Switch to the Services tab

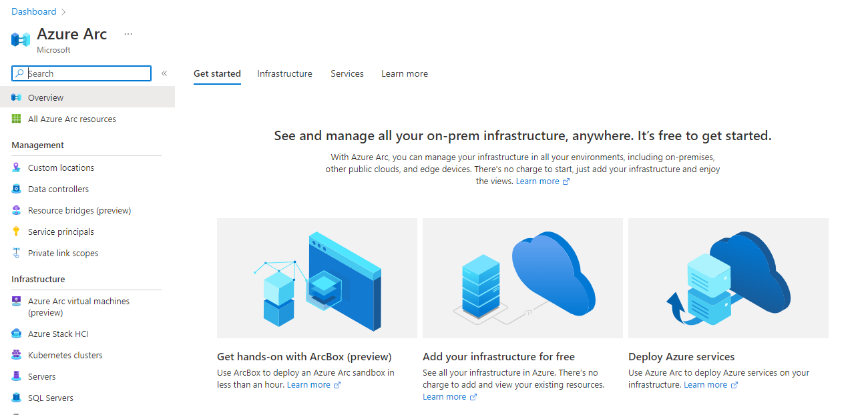tap(347, 73)
